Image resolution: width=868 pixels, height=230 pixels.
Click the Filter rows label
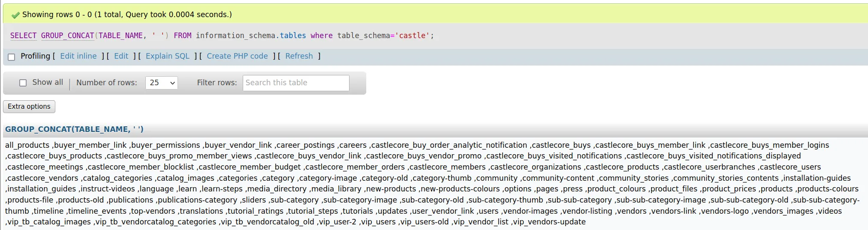tap(217, 83)
